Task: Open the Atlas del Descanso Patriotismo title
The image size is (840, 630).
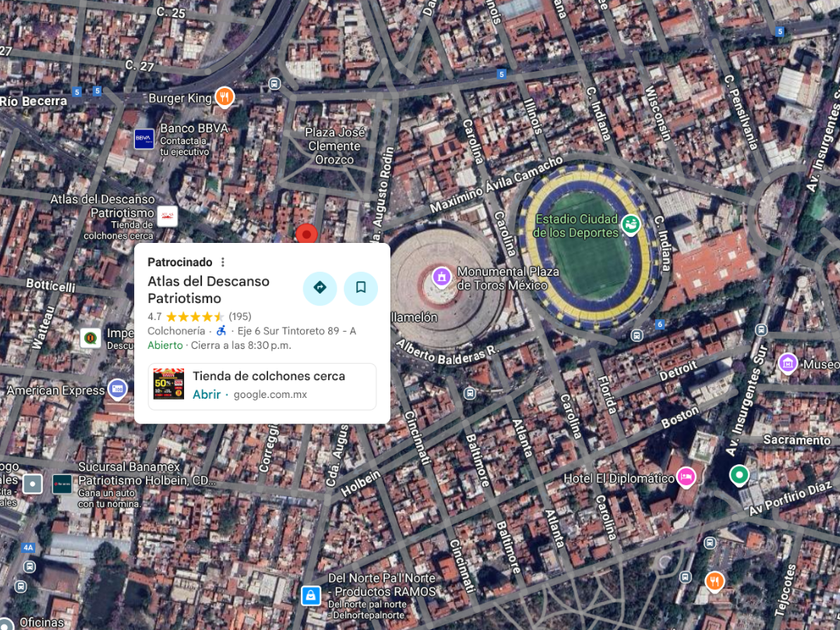Action: coord(208,290)
